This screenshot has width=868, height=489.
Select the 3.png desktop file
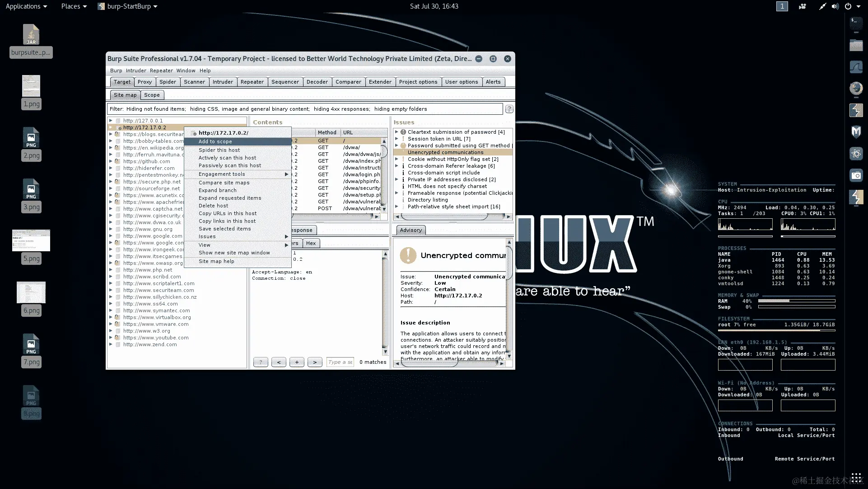click(x=31, y=195)
